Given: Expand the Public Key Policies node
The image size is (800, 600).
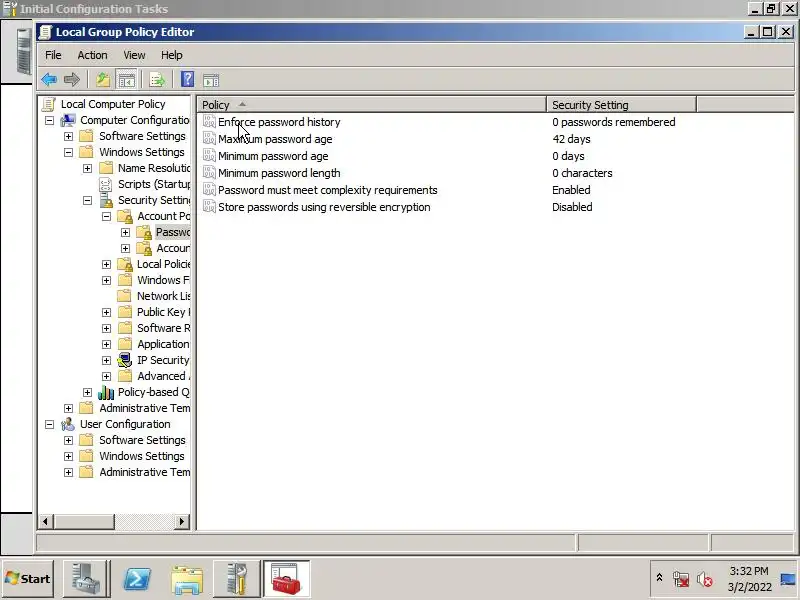Looking at the screenshot, I should (x=106, y=312).
